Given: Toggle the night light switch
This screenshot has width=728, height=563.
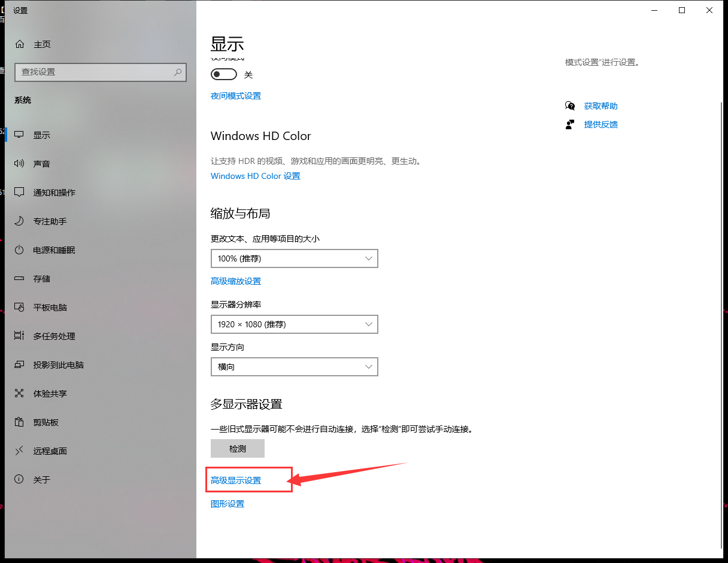Looking at the screenshot, I should 224,75.
